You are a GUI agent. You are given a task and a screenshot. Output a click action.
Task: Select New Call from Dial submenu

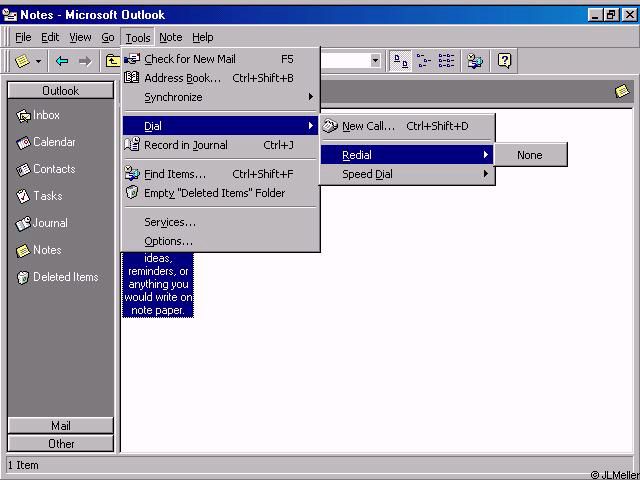point(368,126)
